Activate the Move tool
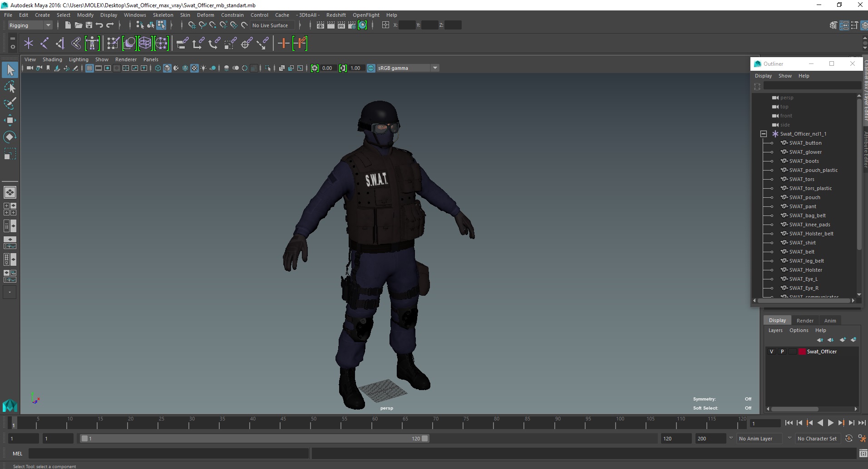The height and width of the screenshot is (469, 868). (10, 120)
